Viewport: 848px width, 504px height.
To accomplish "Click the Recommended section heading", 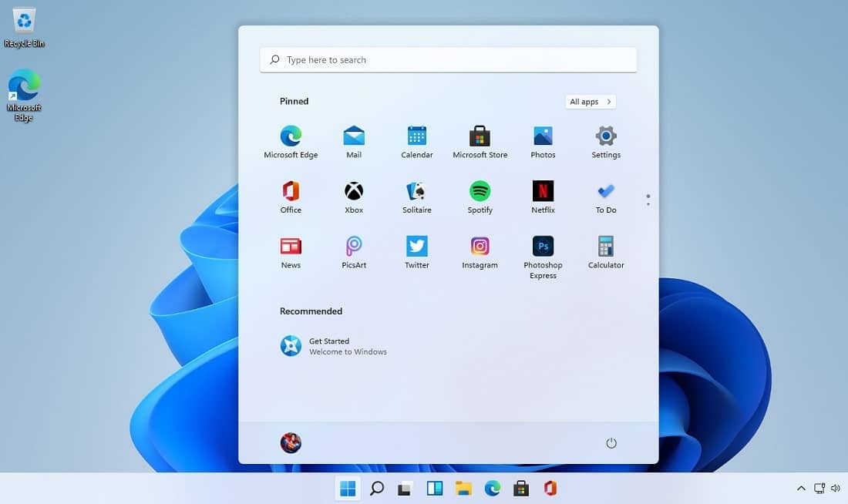I will pos(311,311).
